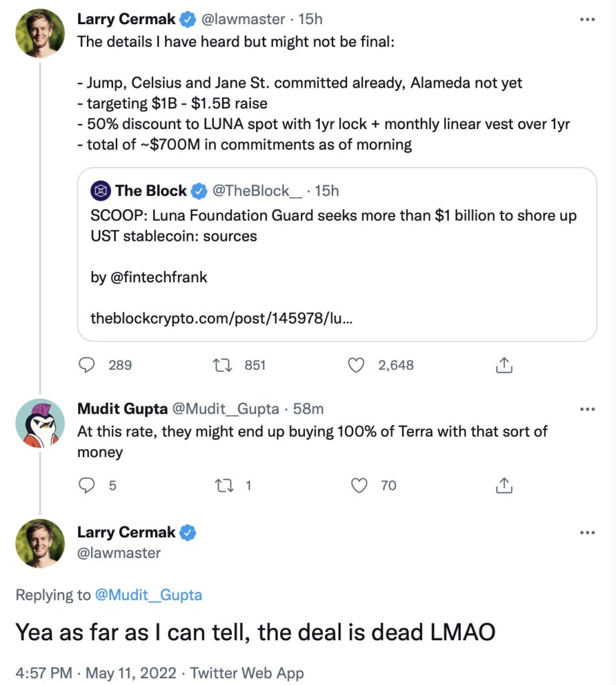Click Larry Cermak's avatar on top tweet
The width and height of the screenshot is (616, 685).
(40, 33)
